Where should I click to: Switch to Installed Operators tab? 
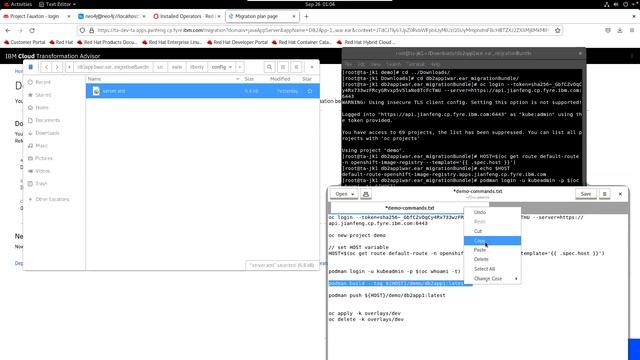187,16
